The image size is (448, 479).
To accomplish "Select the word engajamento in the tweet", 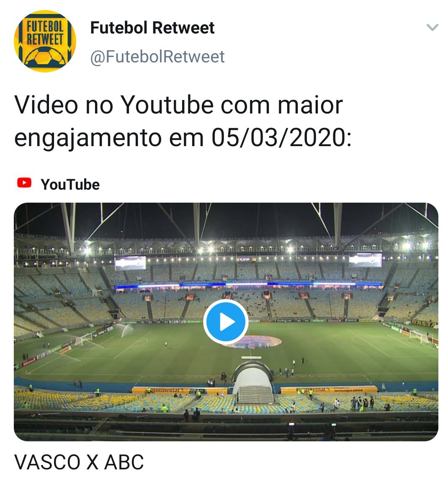I will pyautogui.click(x=88, y=139).
